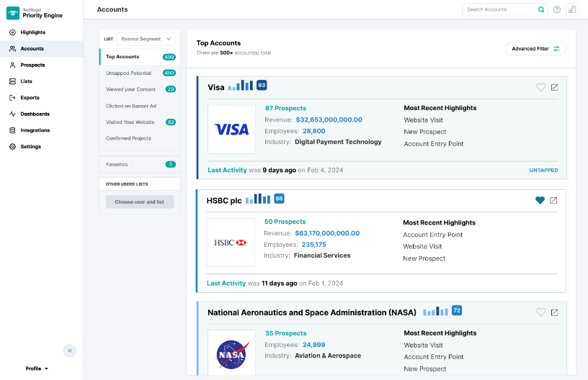Click Digital Payment Technology industry text
The height and width of the screenshot is (380, 588).
338,142
